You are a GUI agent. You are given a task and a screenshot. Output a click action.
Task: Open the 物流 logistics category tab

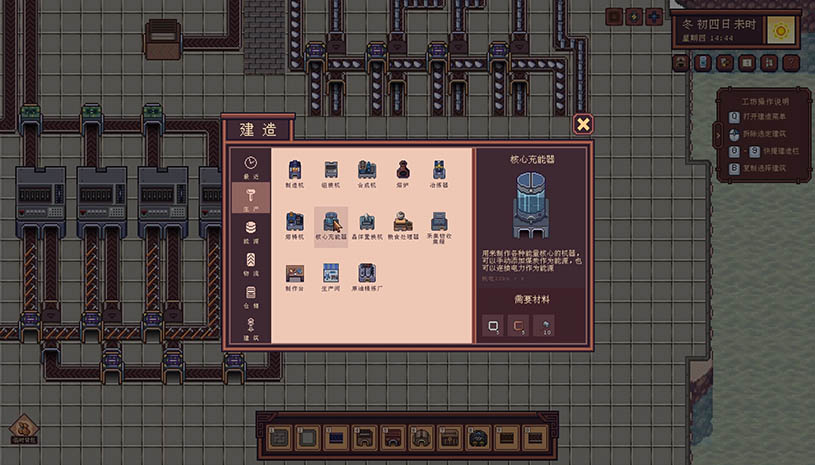(251, 264)
